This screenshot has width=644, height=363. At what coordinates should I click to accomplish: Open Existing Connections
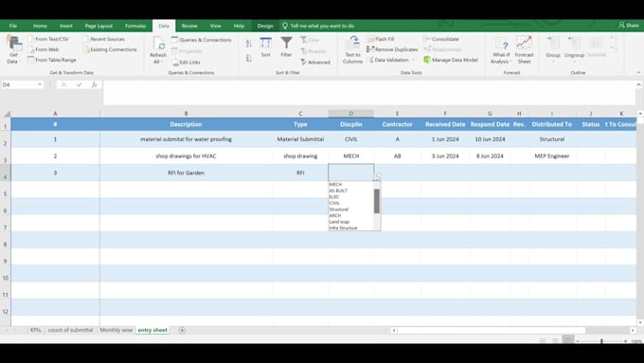click(x=110, y=49)
